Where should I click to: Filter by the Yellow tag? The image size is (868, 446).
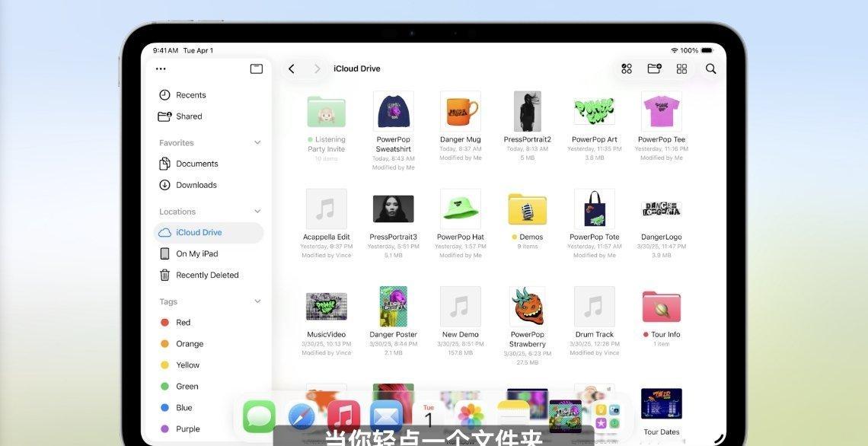click(209, 365)
